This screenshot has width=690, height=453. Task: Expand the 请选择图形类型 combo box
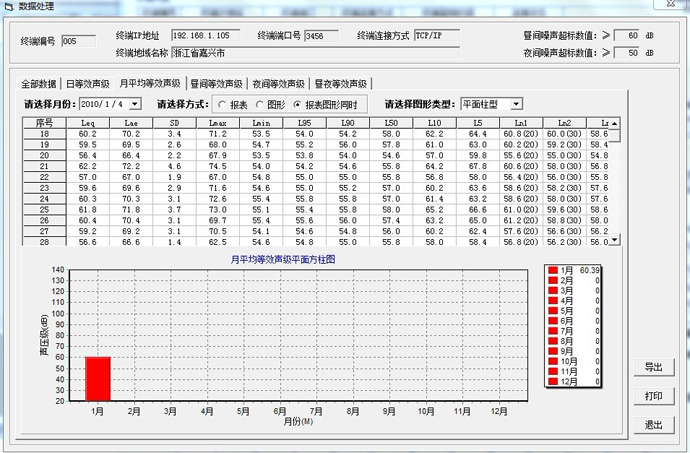pos(517,104)
